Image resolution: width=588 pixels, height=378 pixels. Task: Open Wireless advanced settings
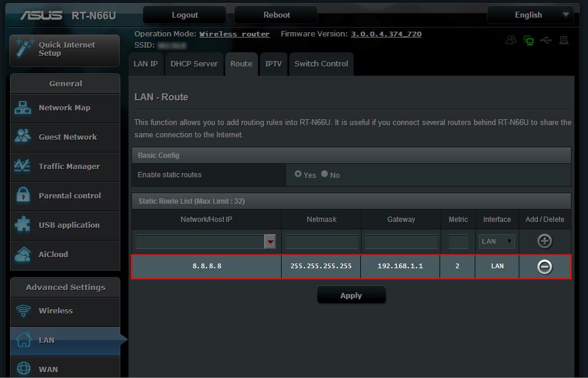pos(65,311)
